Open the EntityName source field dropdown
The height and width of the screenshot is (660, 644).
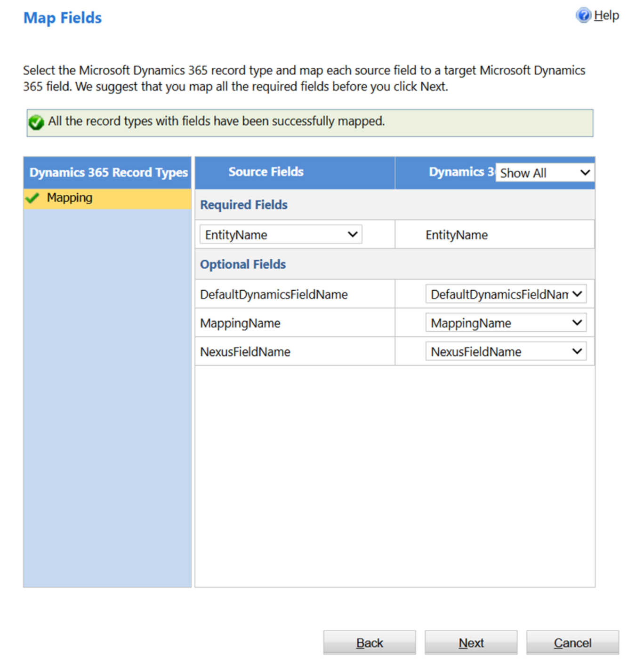[x=281, y=234]
